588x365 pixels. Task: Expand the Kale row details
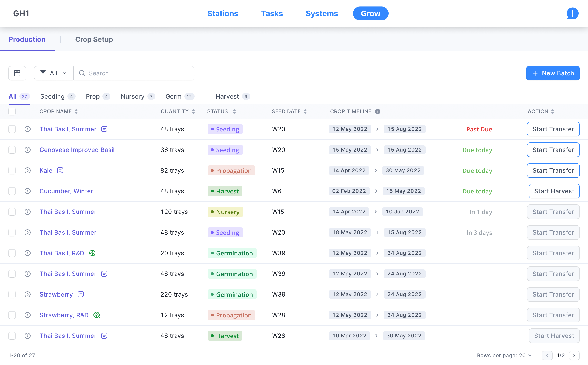(28, 170)
